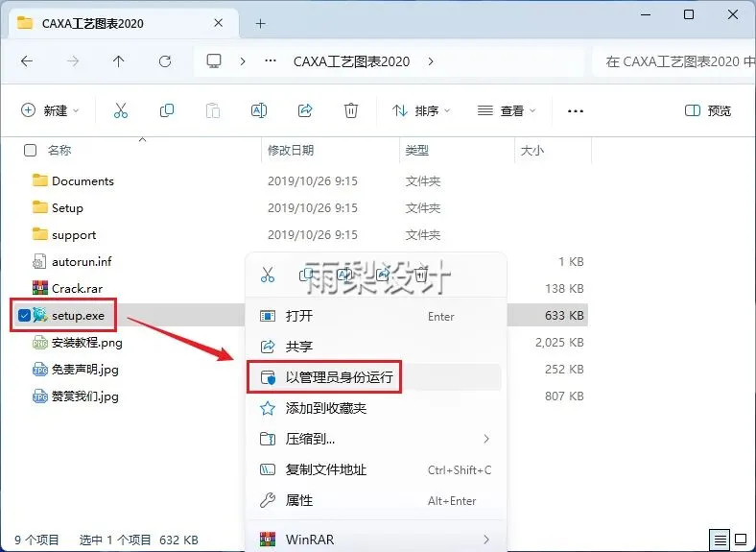This screenshot has width=756, height=552.
Task: Choose 以管理员身份运行 in context menu
Action: (x=373, y=377)
